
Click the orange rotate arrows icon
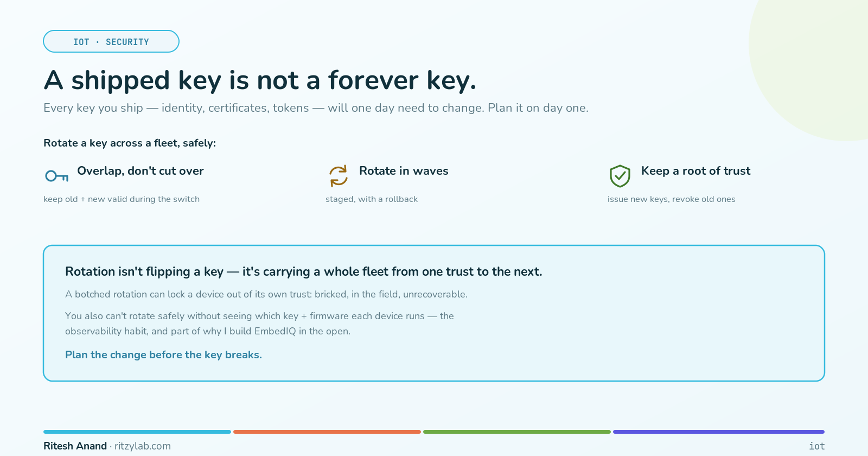pos(339,176)
